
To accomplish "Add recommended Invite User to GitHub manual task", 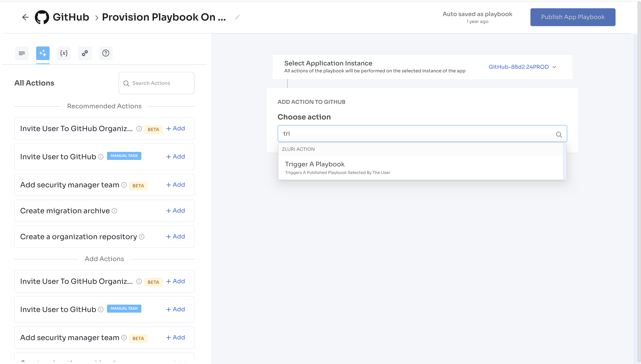I will click(x=176, y=157).
